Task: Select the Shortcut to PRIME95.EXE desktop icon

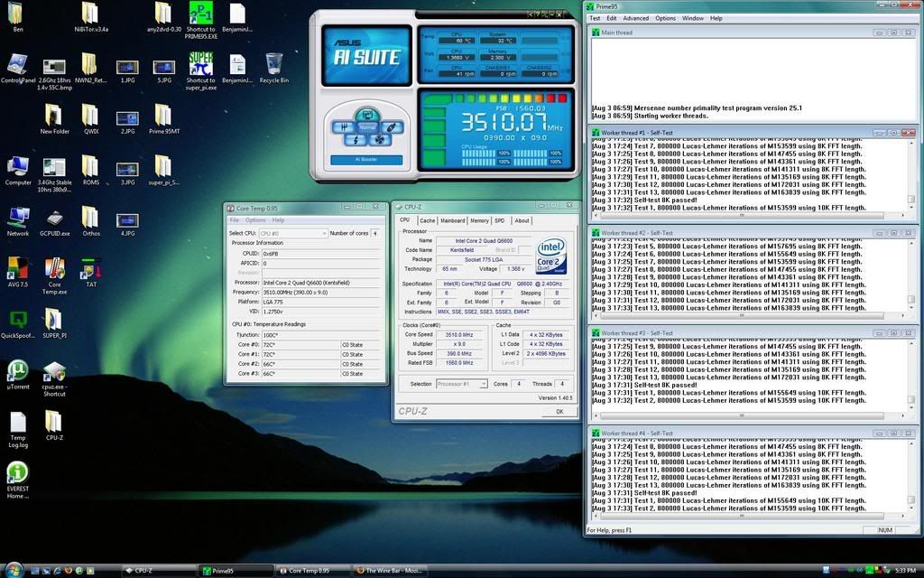Action: (201, 21)
